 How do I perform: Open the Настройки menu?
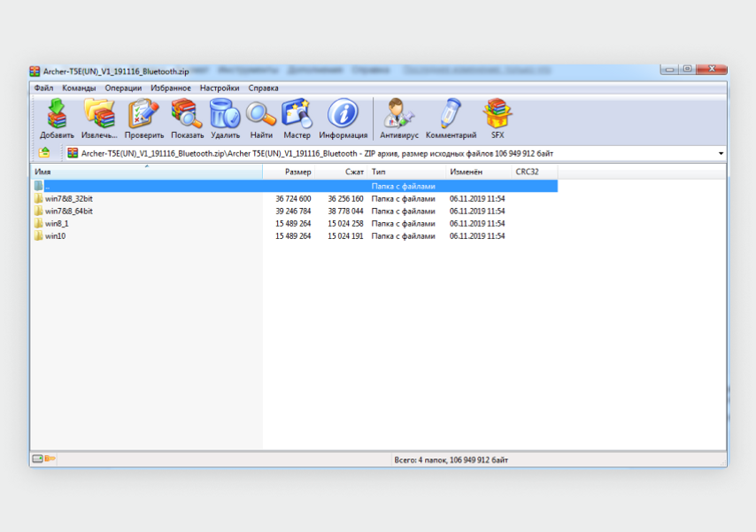point(220,89)
